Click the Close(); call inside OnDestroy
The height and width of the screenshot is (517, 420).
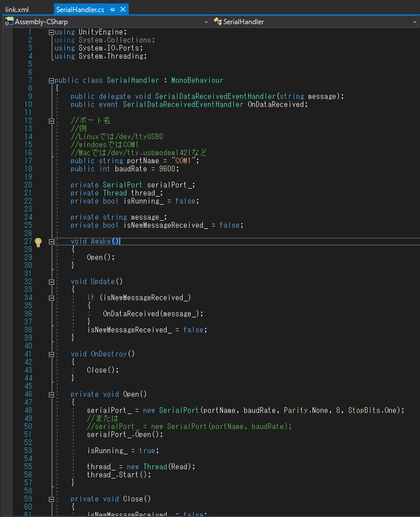[x=103, y=370]
